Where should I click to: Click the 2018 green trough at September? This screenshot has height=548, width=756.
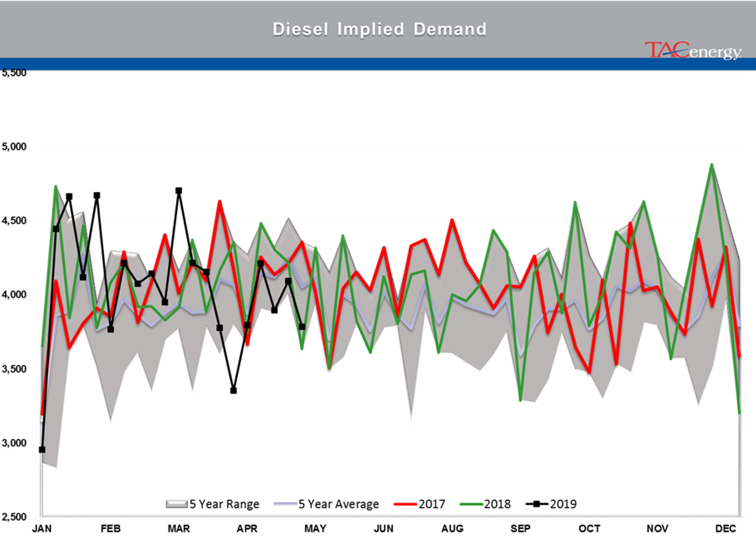[x=520, y=400]
